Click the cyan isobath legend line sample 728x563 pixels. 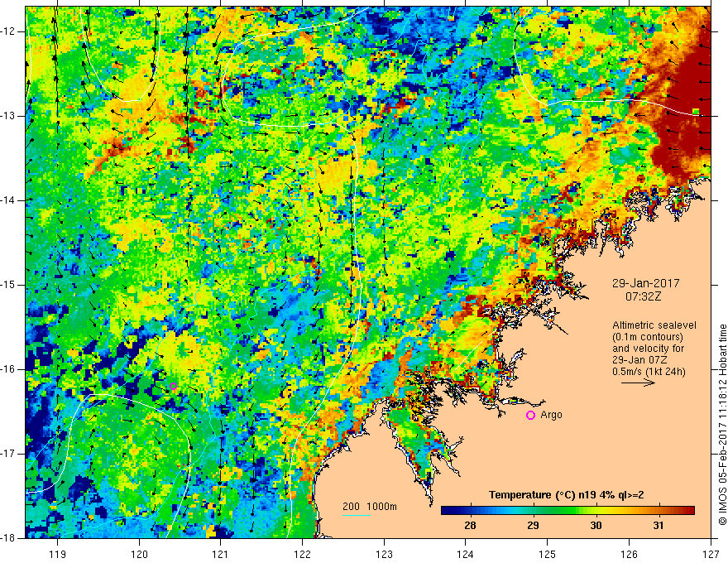coord(357,515)
